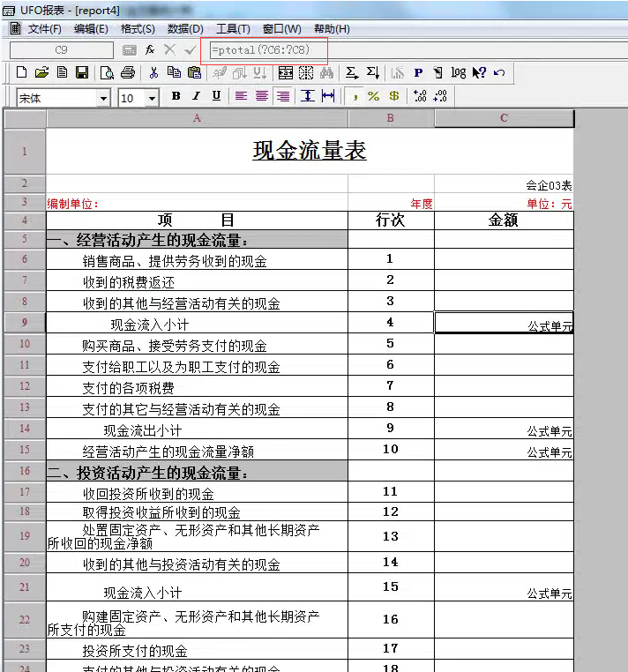Decrease decimal places

point(440,95)
